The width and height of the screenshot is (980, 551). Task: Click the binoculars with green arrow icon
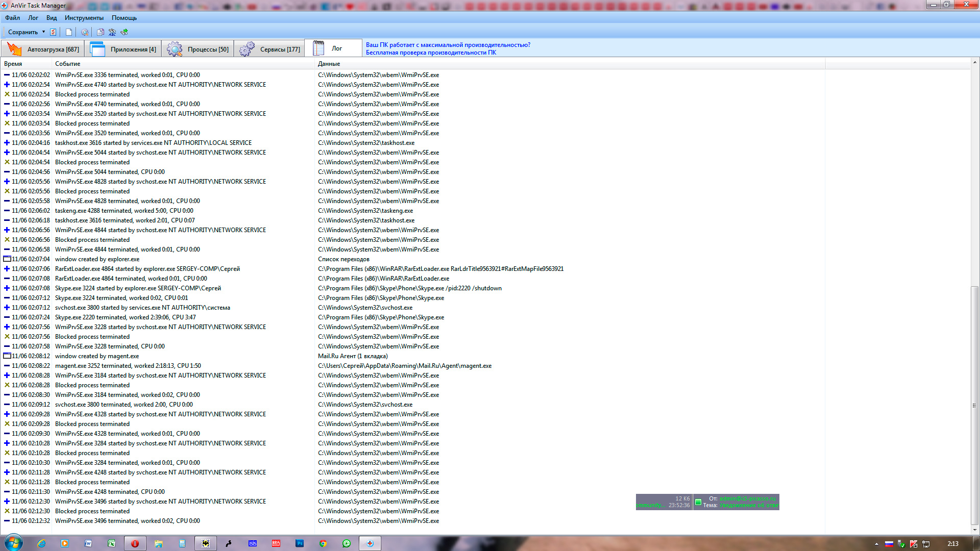tap(124, 32)
